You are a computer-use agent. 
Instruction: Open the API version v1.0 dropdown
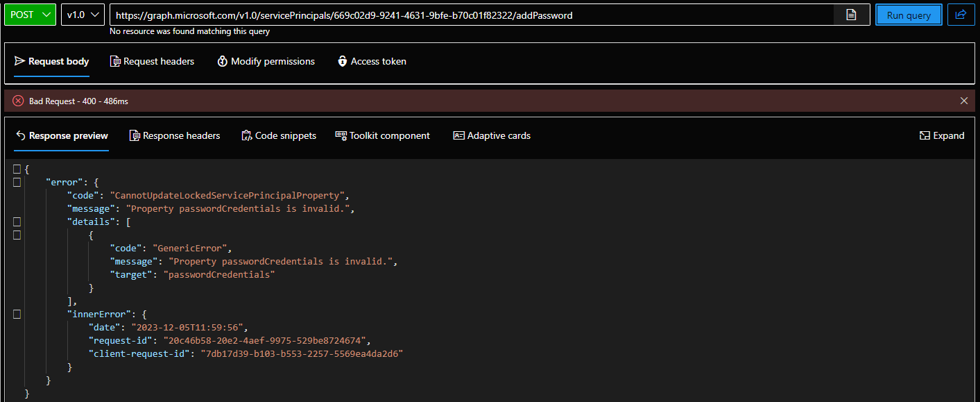click(83, 15)
